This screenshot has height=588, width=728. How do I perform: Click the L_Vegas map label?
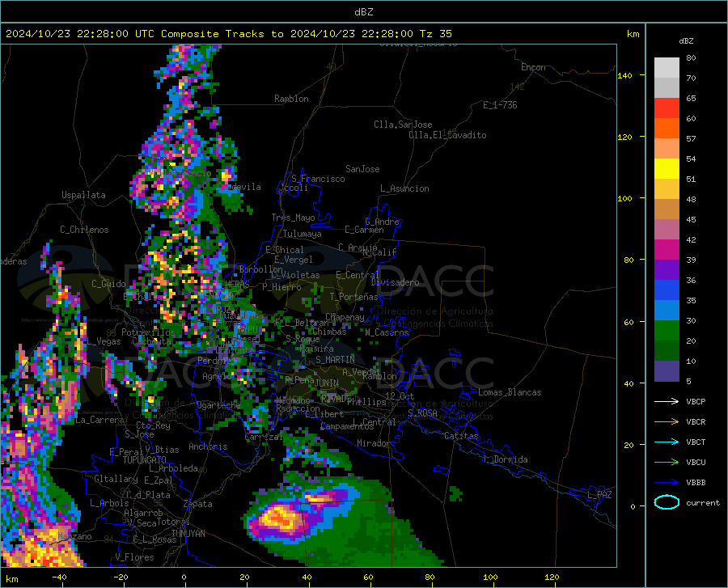point(104,341)
